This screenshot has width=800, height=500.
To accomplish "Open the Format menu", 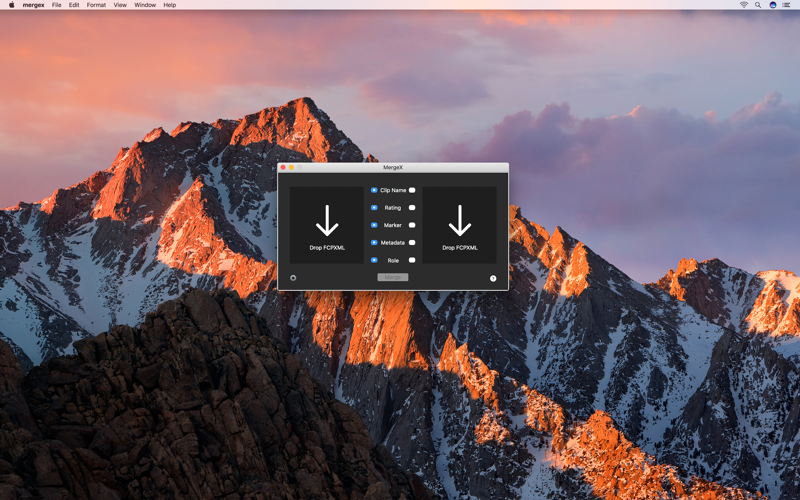I will (96, 5).
